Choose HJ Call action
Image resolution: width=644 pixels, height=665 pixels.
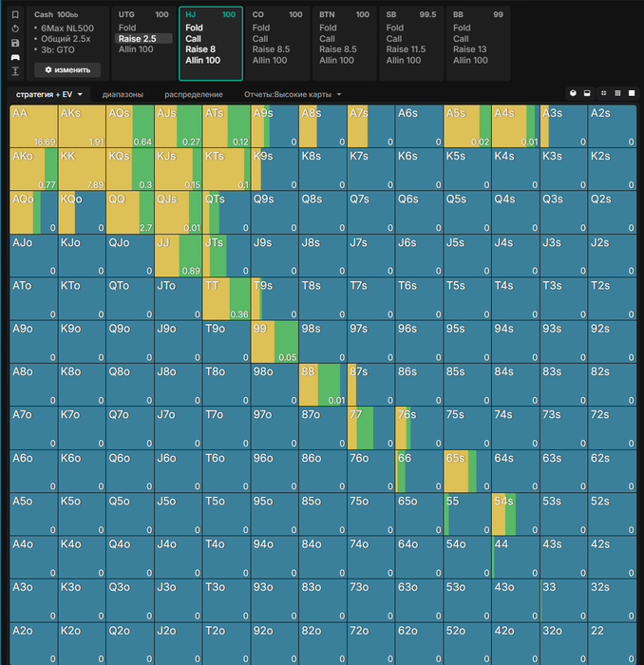pos(193,39)
